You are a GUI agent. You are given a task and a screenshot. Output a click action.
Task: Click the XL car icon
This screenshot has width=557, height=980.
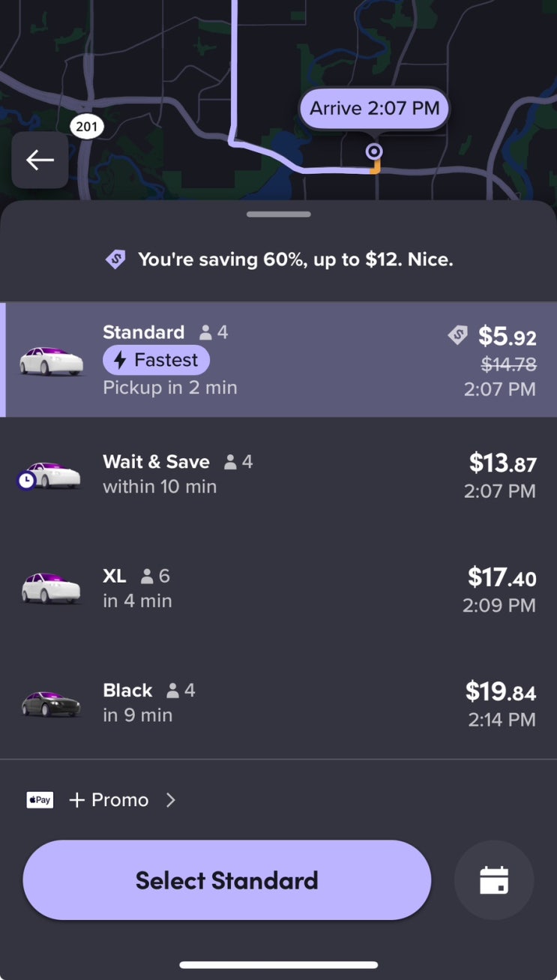click(x=51, y=589)
